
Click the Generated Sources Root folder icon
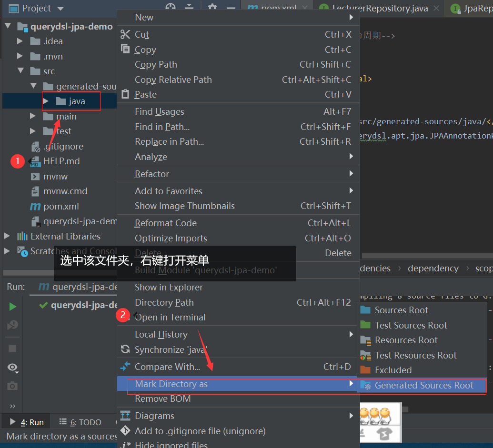click(365, 385)
